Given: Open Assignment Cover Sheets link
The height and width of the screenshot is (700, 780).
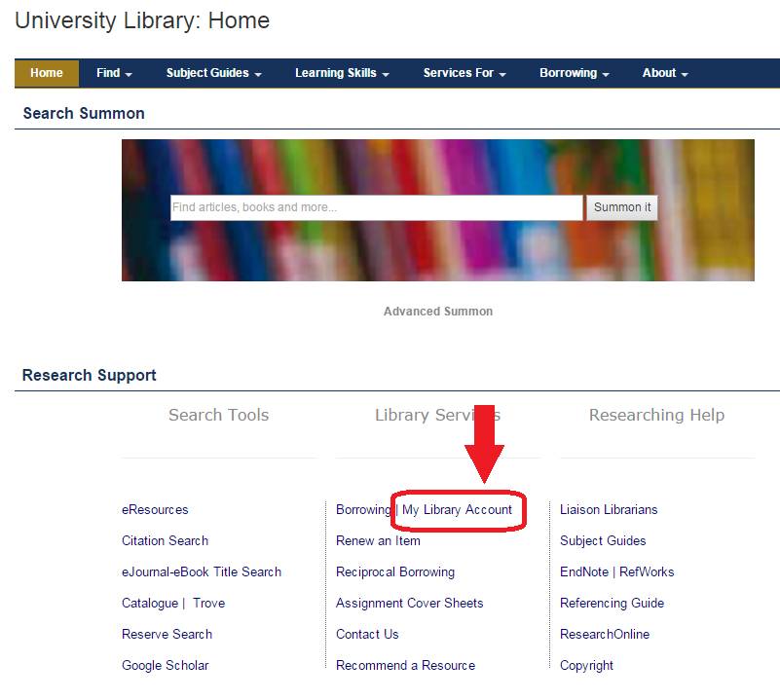Looking at the screenshot, I should point(410,604).
